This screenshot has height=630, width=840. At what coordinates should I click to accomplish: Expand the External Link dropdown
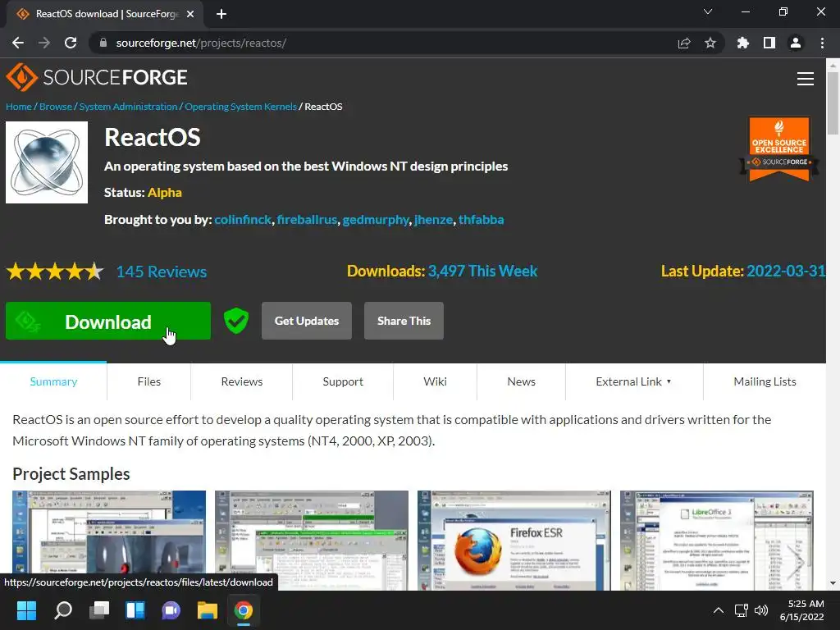tap(634, 381)
